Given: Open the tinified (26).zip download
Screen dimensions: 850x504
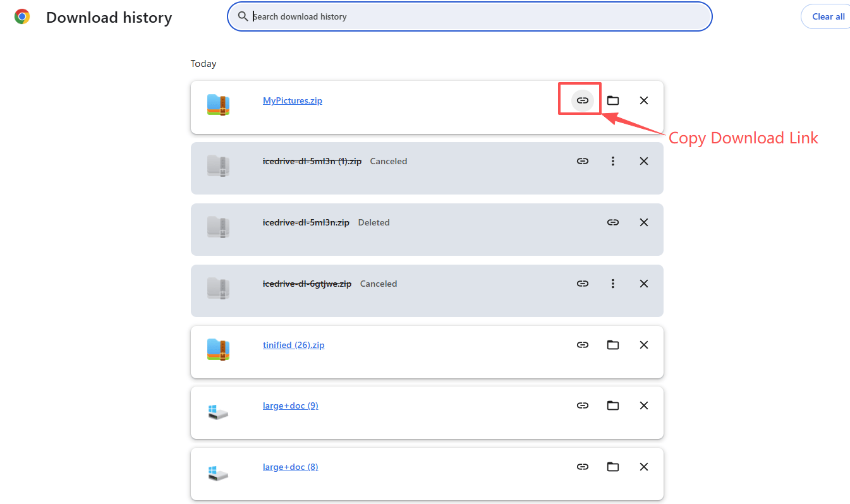Looking at the screenshot, I should (x=293, y=344).
